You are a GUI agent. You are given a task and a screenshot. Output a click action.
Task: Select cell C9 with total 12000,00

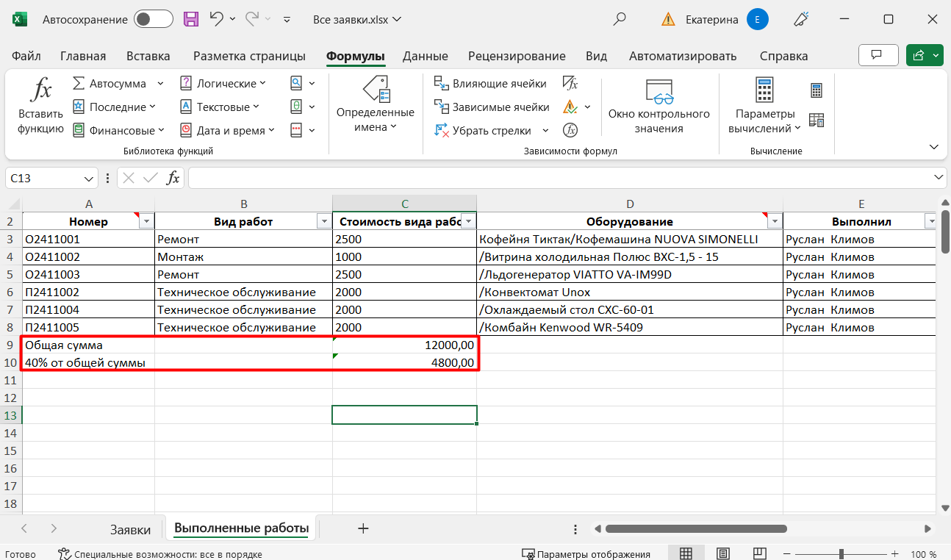(404, 345)
